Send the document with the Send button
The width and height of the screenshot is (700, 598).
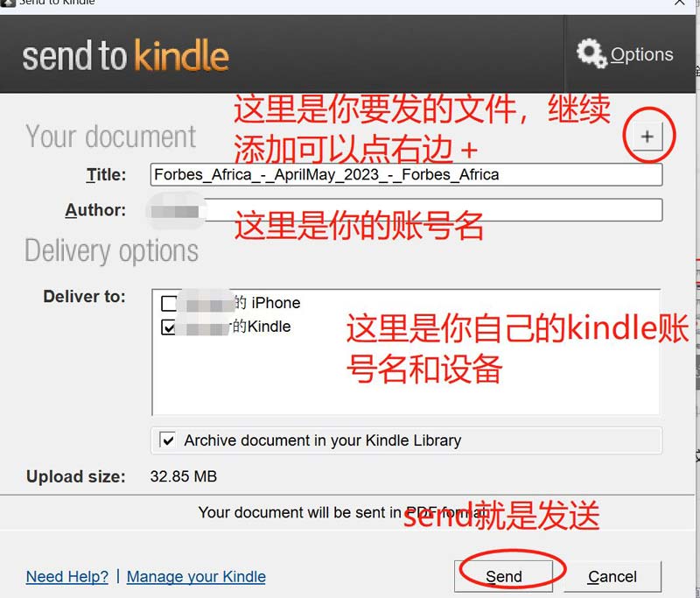[504, 577]
